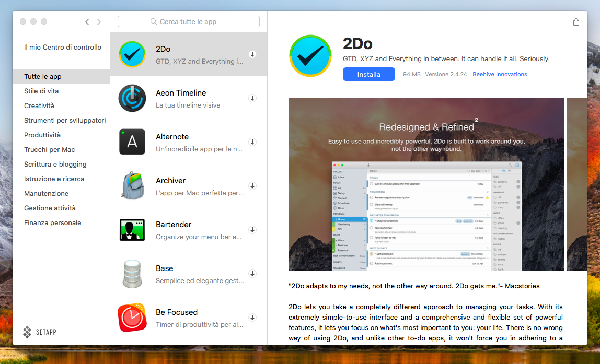
Task: Open Strumenti per sviluppatori category
Action: coord(65,120)
